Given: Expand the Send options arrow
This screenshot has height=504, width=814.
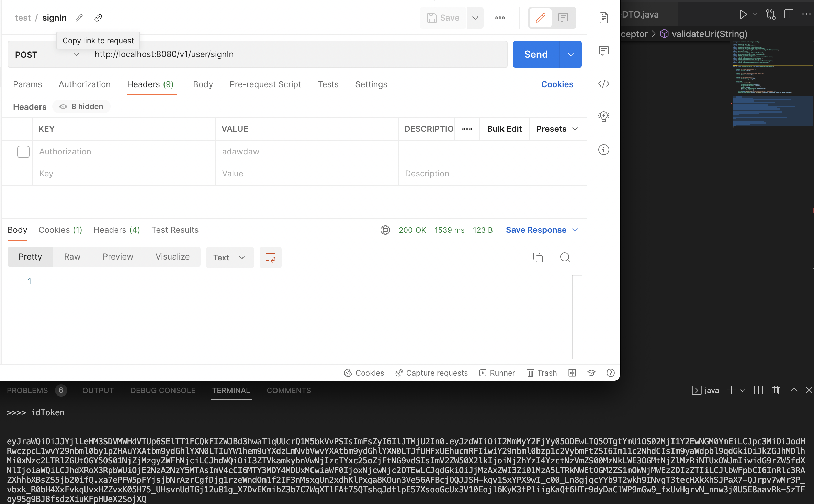Looking at the screenshot, I should click(571, 54).
